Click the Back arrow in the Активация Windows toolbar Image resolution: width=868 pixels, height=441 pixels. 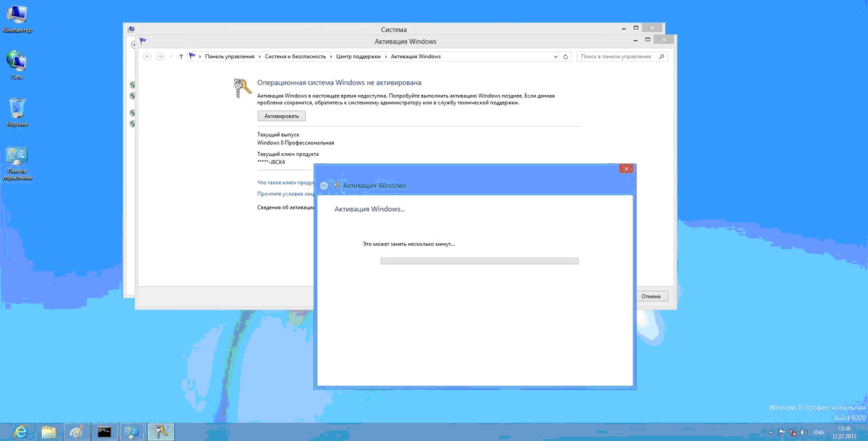click(x=147, y=56)
